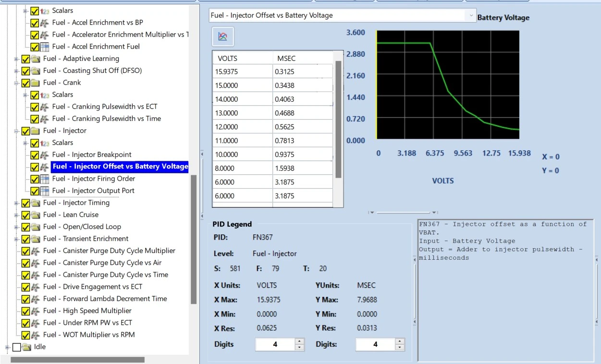Uncheck Fuel - Crank folder checkbox
Screen dimensions: 601x364
click(26, 83)
